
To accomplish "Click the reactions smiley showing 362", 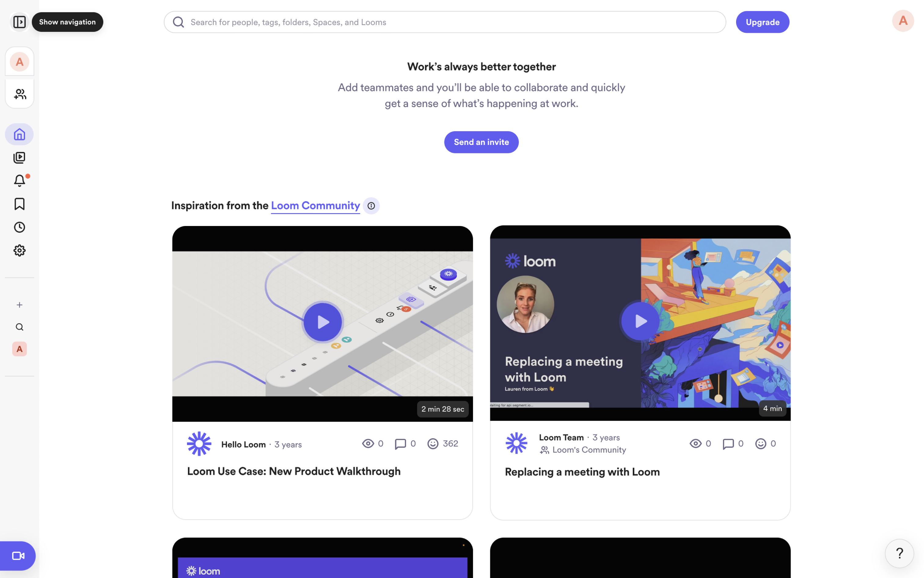I will tap(433, 443).
